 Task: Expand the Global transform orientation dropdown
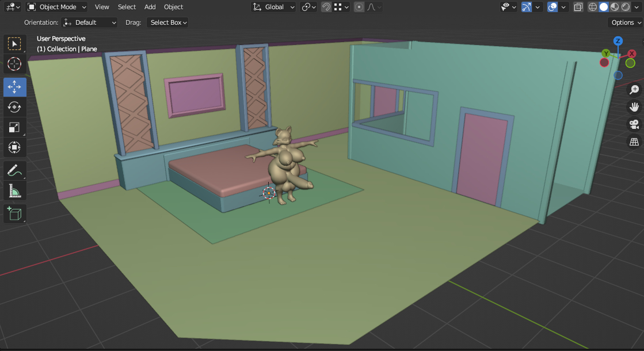[x=274, y=7]
